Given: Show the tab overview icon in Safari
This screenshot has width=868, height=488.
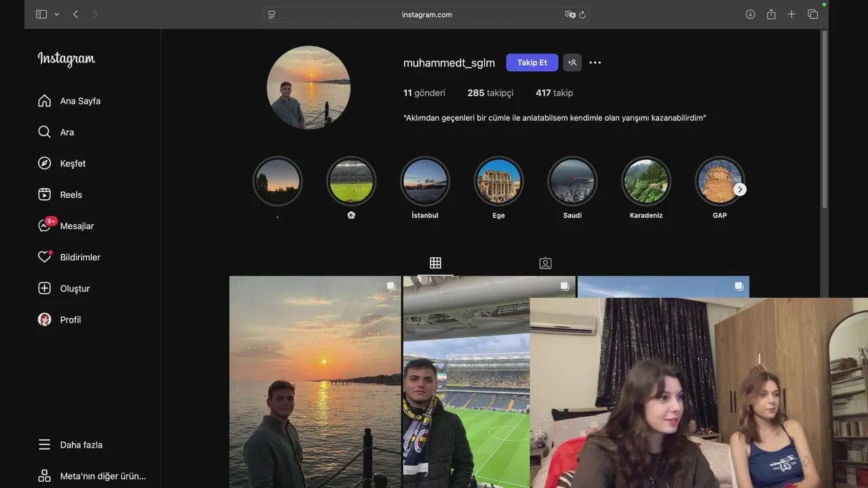Looking at the screenshot, I should click(812, 14).
